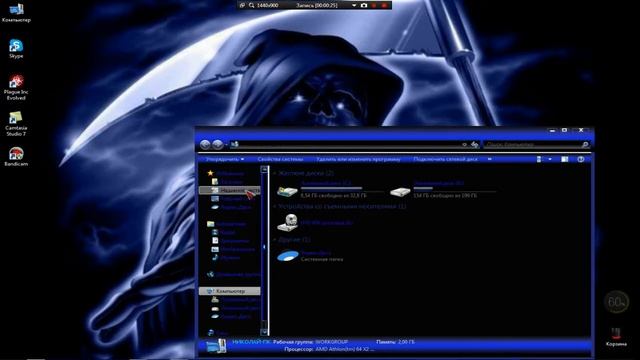Screen dimensions: 640x360
Task: Click the computer icon in details pane
Action: pos(216,346)
